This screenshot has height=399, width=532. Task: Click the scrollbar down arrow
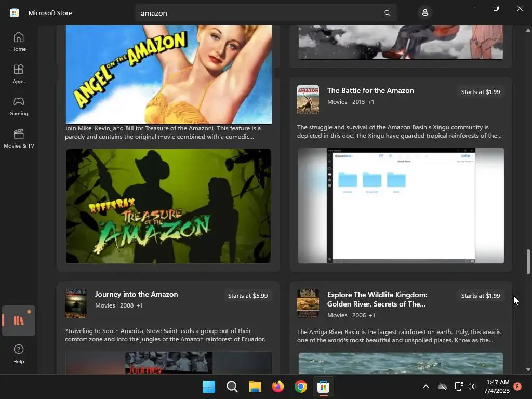pos(528,369)
